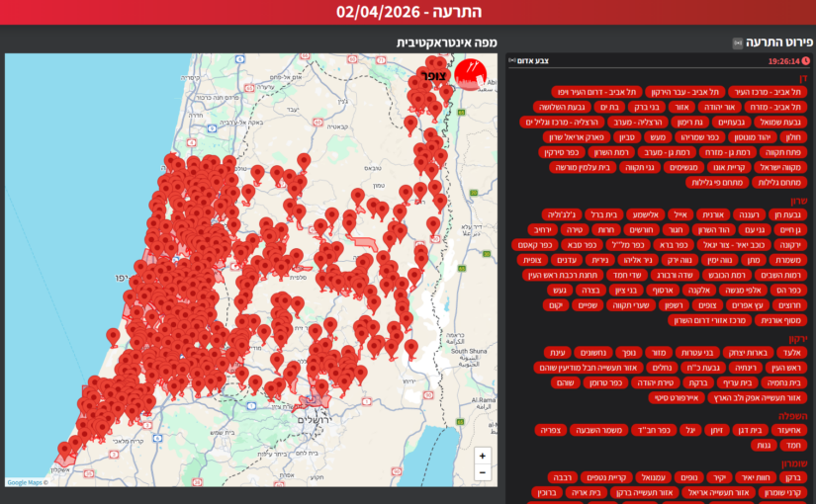Click the ירקון region heading
816x504 pixels.
pos(797,339)
